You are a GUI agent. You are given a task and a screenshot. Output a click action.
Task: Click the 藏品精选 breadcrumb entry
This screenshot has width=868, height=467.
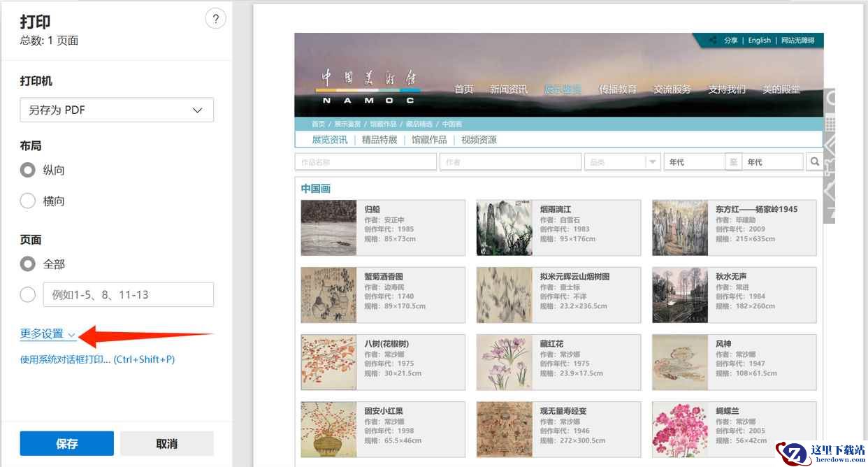pyautogui.click(x=419, y=124)
